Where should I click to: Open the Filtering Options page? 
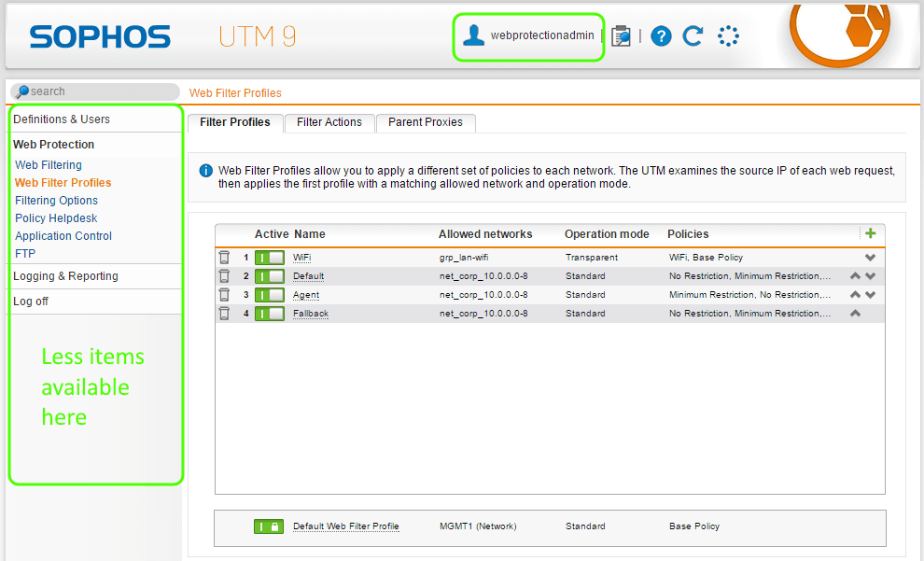point(57,201)
